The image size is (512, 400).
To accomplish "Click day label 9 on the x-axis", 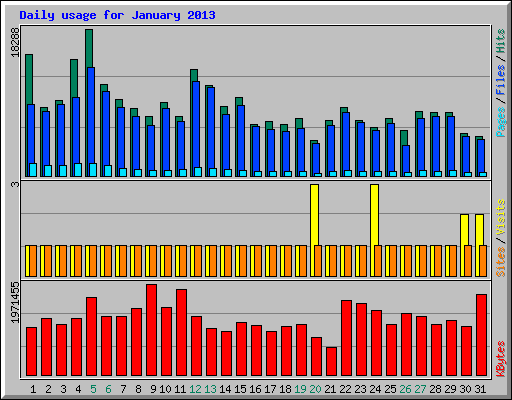I will click(153, 389).
